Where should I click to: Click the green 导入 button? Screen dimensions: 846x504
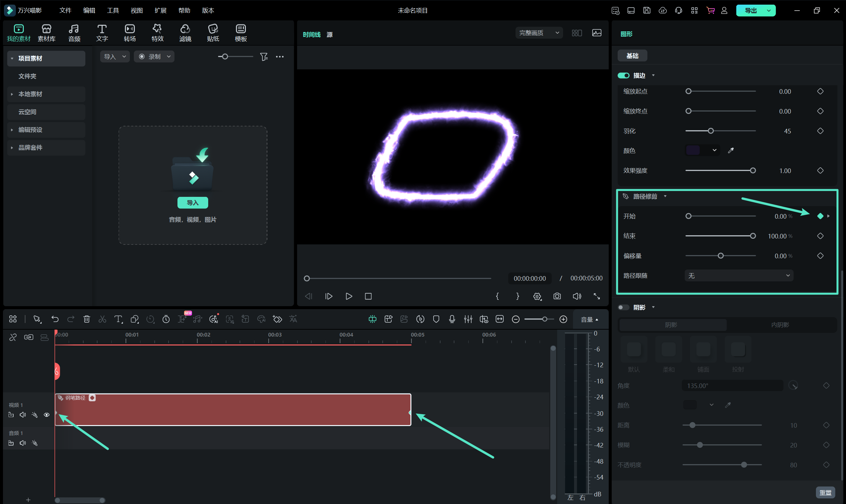193,203
